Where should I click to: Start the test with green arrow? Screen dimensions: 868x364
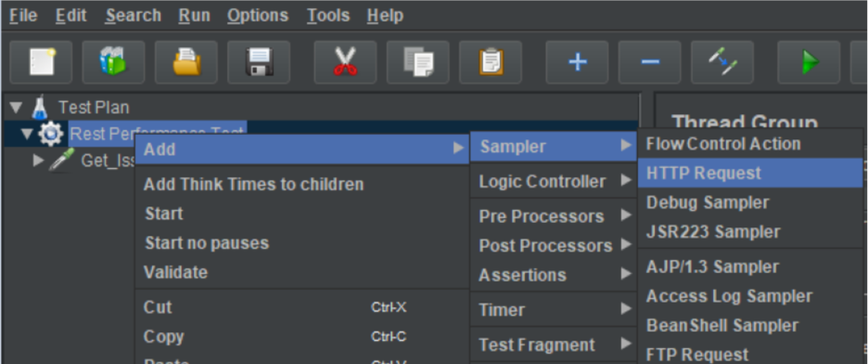tap(810, 62)
